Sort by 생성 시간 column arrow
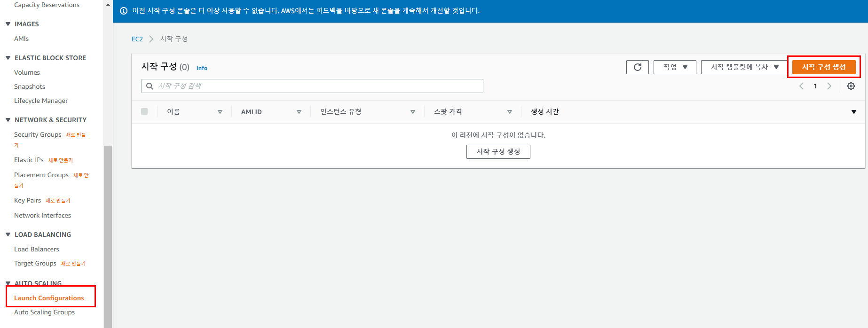Screen dimensions: 868x328 point(854,112)
